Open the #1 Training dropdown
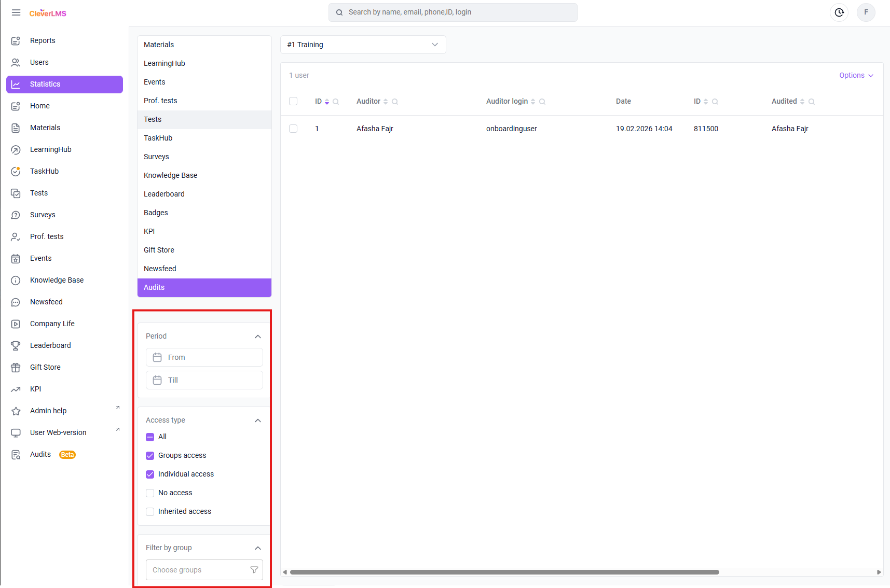This screenshot has width=890, height=588. pyautogui.click(x=363, y=45)
